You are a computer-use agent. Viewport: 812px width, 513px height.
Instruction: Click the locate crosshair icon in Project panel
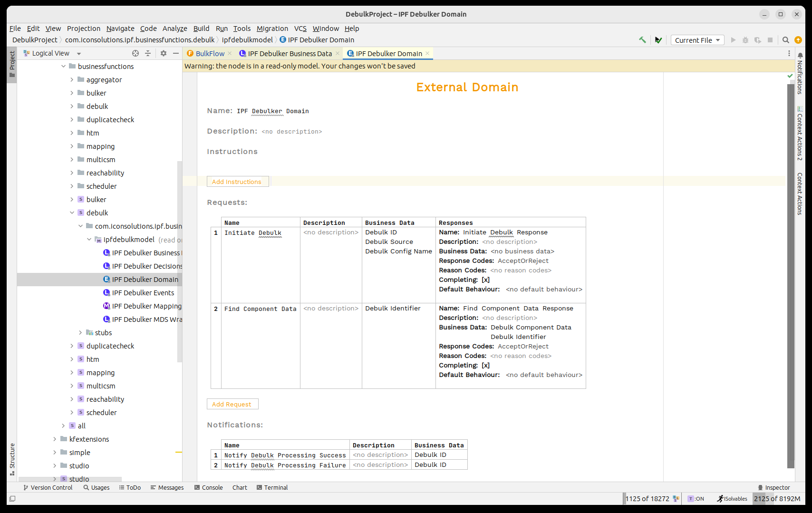(135, 53)
